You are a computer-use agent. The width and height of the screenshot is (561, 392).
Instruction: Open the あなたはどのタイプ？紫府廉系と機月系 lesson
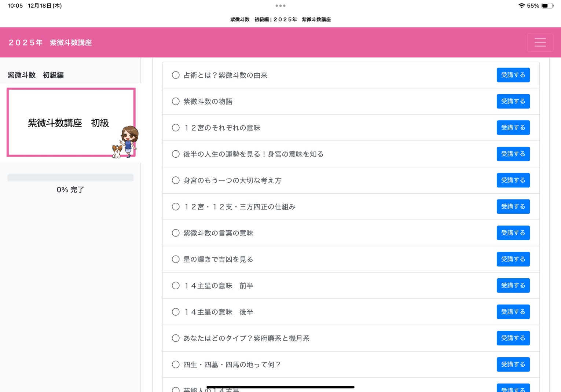point(246,338)
